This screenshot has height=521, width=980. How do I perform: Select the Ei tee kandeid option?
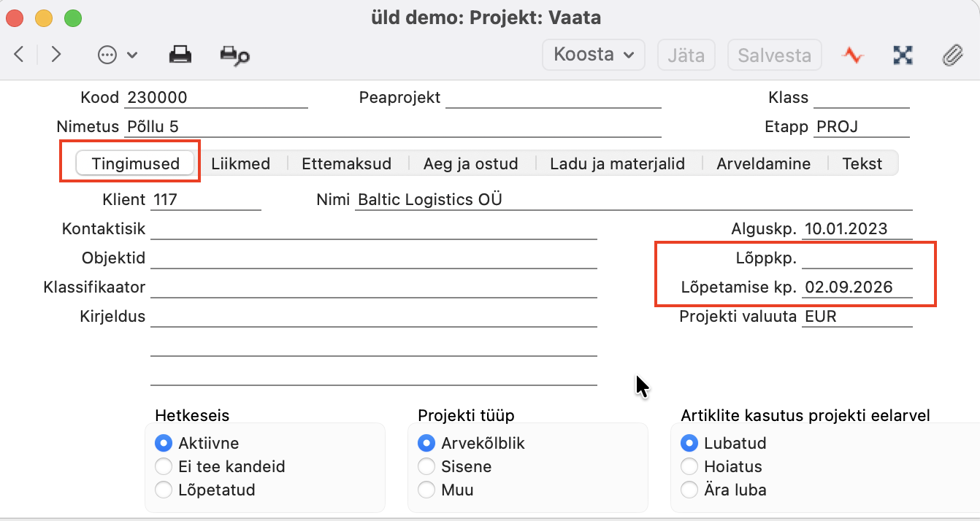tap(164, 466)
